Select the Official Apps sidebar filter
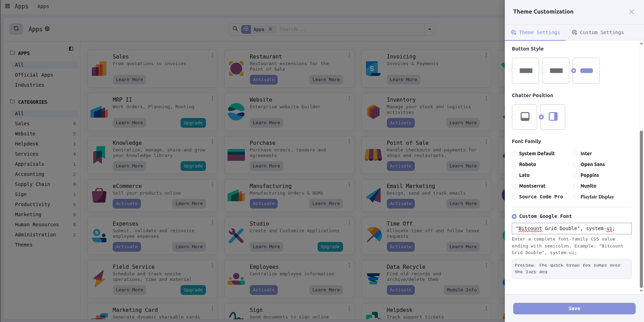This screenshot has width=644, height=322. coord(34,75)
